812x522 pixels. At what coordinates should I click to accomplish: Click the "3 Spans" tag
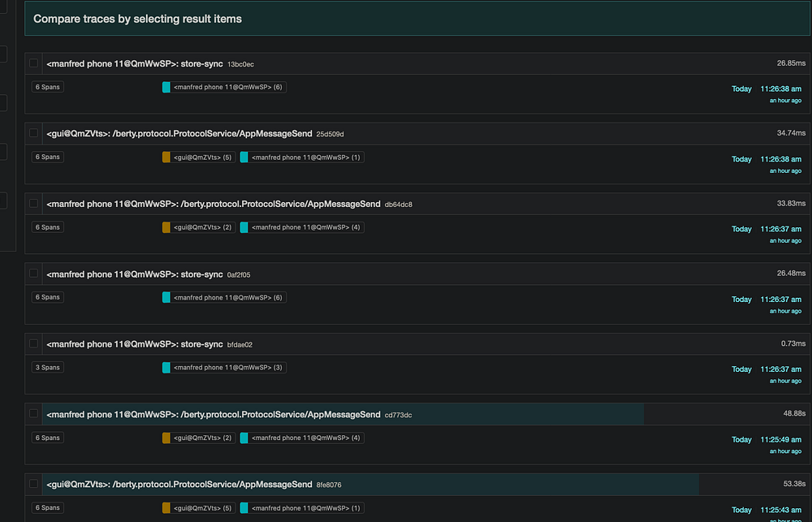click(47, 368)
